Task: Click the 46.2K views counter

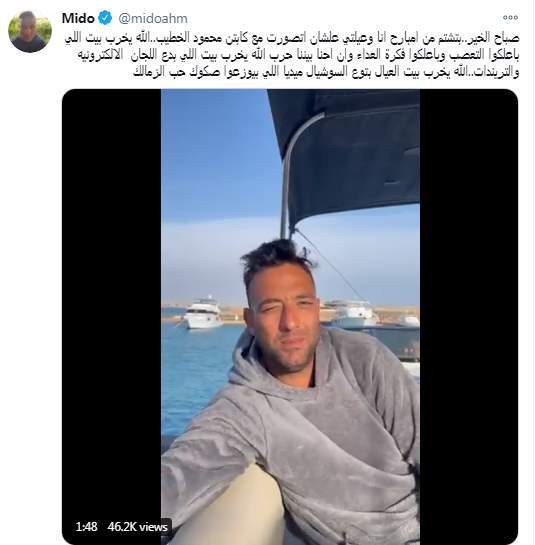Action: (x=138, y=527)
